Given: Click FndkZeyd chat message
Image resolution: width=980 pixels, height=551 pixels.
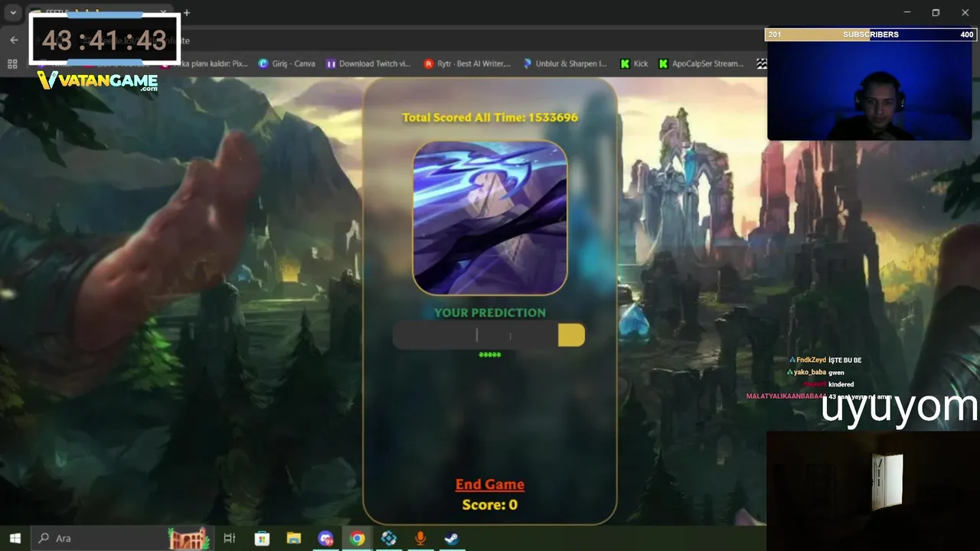Looking at the screenshot, I should pyautogui.click(x=825, y=360).
